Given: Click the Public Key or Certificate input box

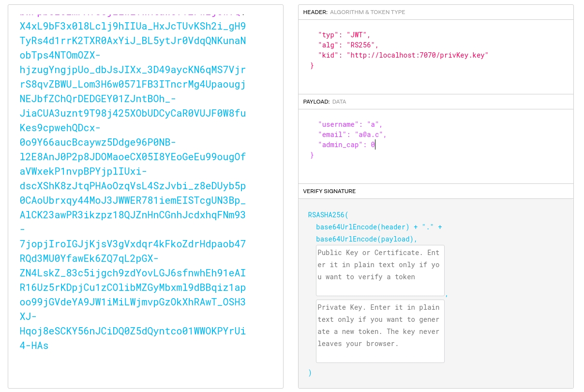Looking at the screenshot, I should [x=380, y=270].
